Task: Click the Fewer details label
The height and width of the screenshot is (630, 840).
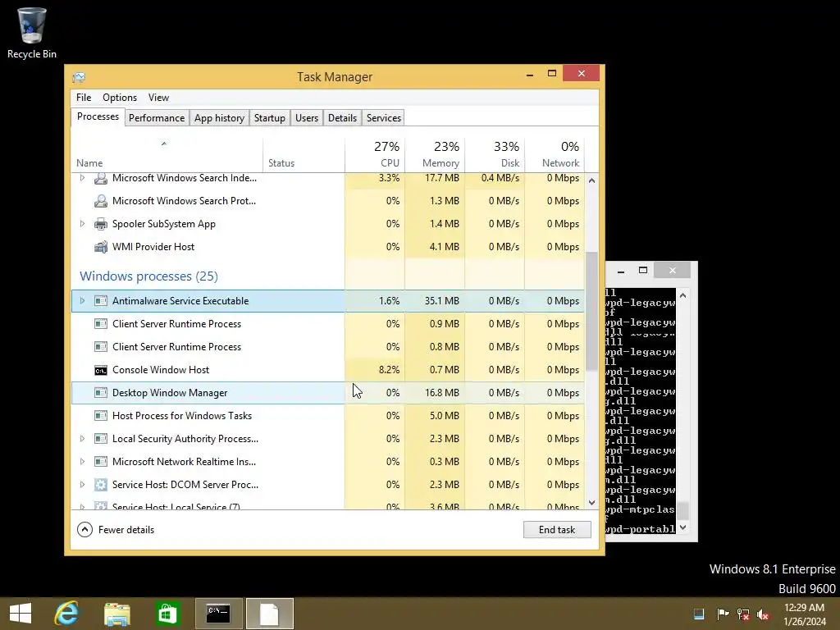Action: (126, 530)
